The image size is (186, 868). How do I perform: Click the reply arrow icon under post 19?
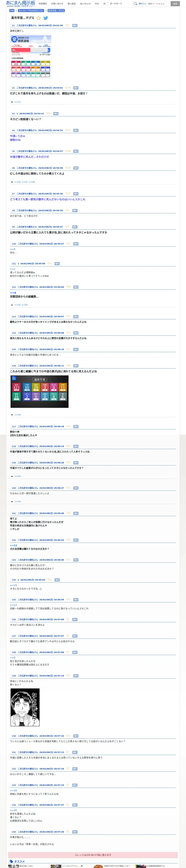point(12,476)
